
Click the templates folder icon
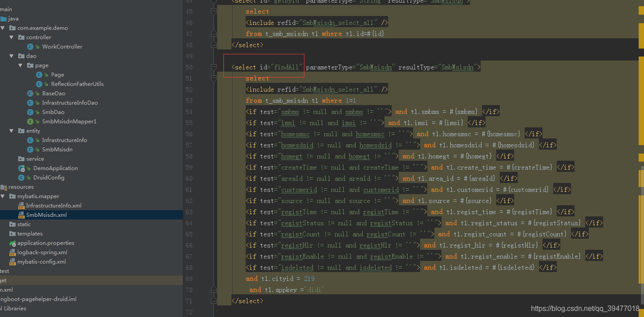[x=12, y=234]
